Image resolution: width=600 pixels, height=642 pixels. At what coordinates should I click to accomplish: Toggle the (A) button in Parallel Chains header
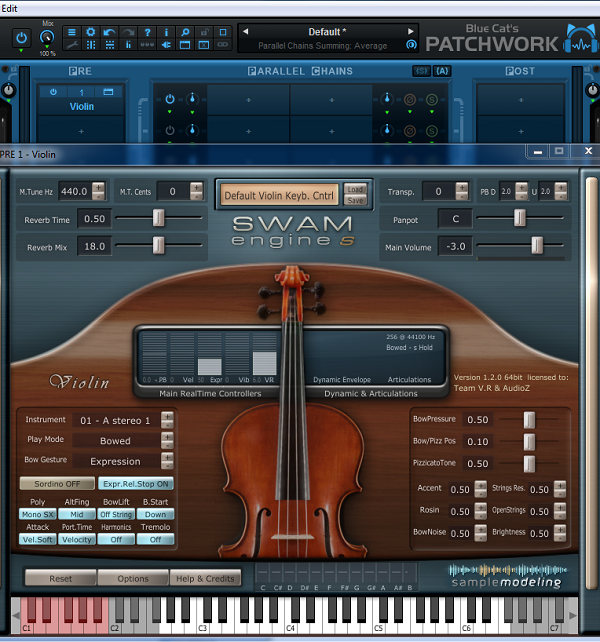coord(442,71)
